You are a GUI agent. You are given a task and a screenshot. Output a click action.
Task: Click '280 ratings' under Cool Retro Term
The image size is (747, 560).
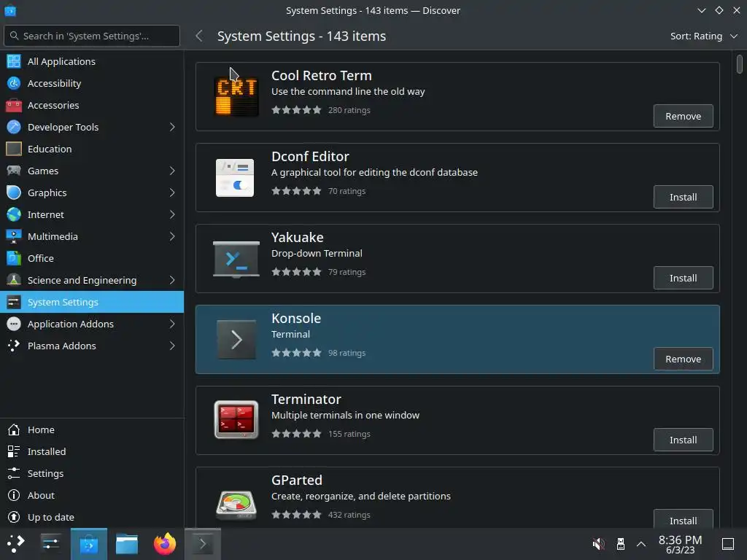coord(349,110)
